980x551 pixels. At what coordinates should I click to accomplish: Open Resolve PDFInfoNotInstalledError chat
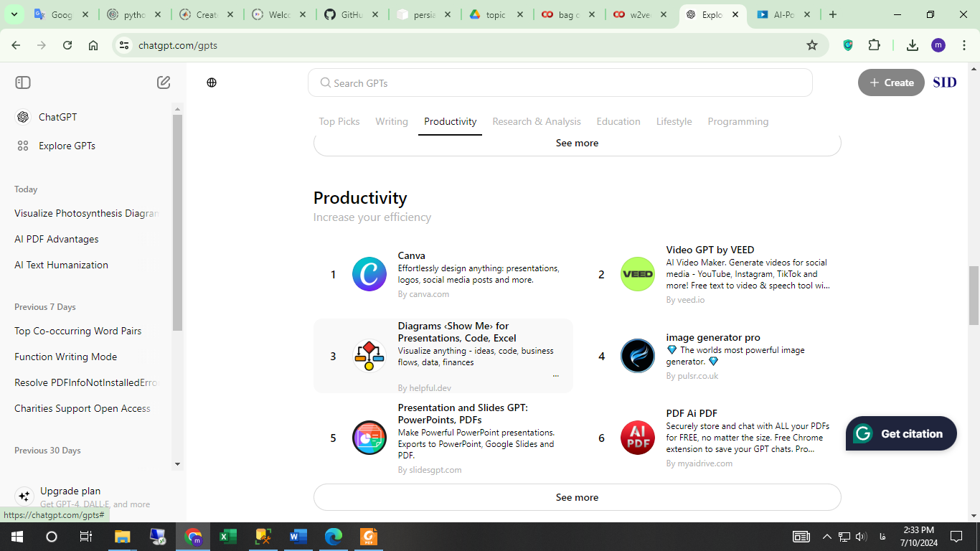(x=86, y=382)
